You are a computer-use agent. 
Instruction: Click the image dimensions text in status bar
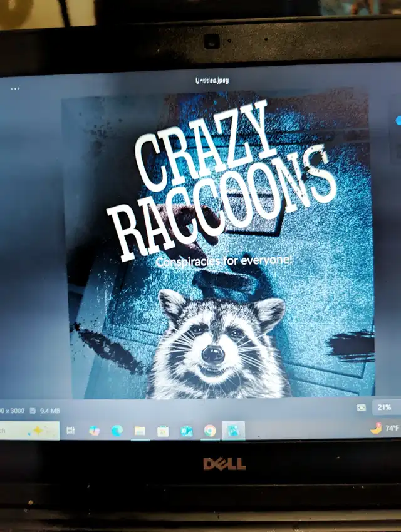tap(13, 411)
